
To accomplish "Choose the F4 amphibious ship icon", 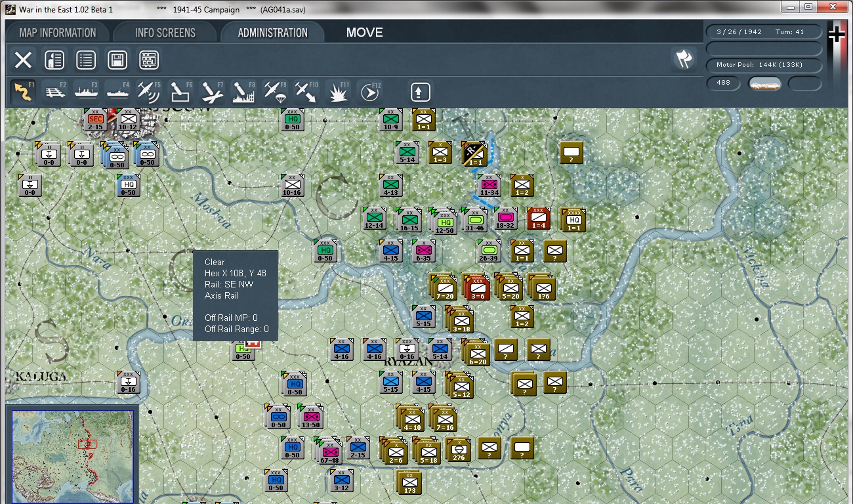I will click(117, 92).
